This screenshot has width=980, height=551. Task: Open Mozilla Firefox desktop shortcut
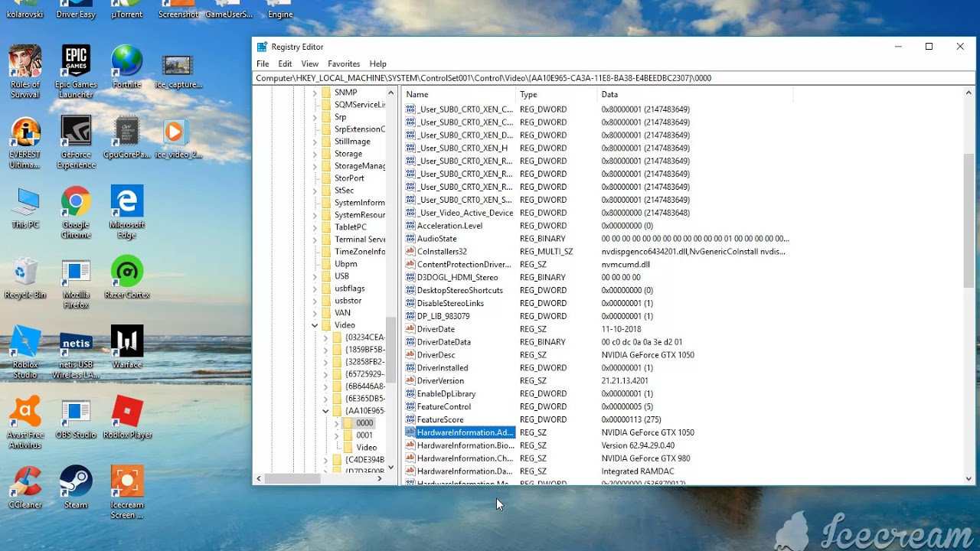coord(76,282)
